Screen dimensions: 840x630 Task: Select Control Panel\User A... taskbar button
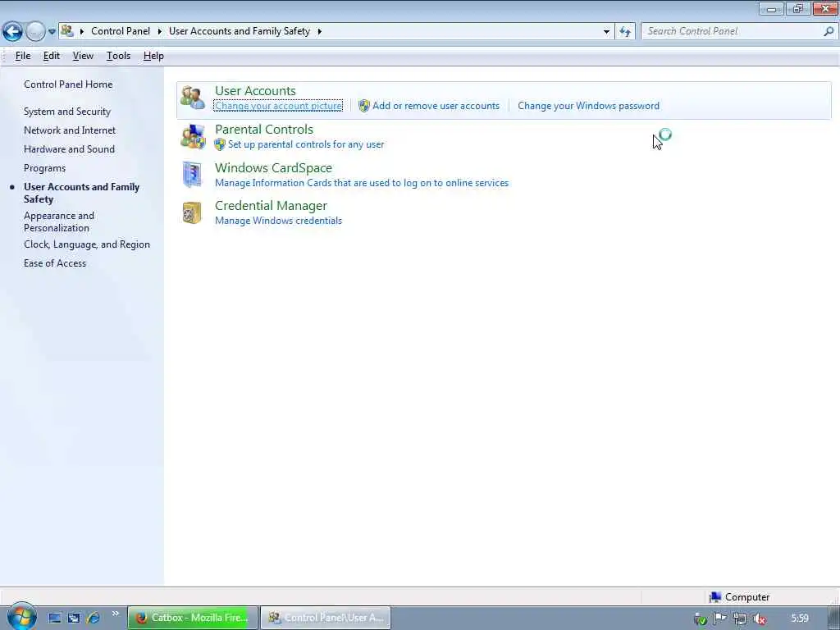pyautogui.click(x=326, y=618)
